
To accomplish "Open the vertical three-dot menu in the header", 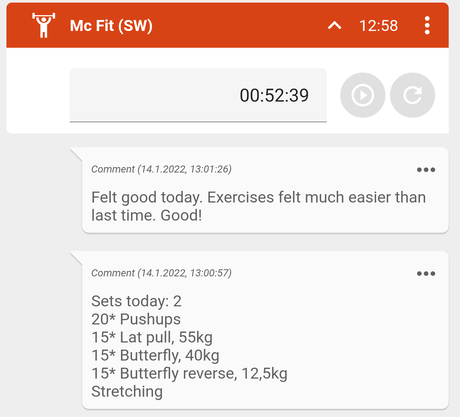I will click(427, 26).
